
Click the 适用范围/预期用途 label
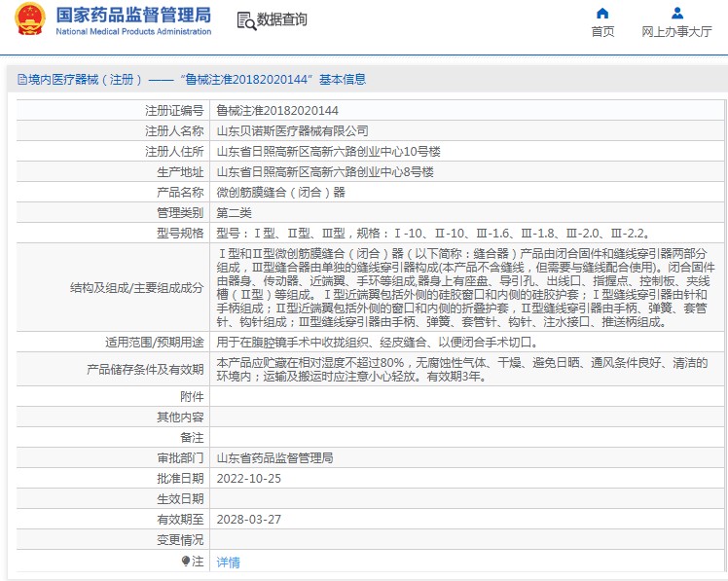pos(155,343)
